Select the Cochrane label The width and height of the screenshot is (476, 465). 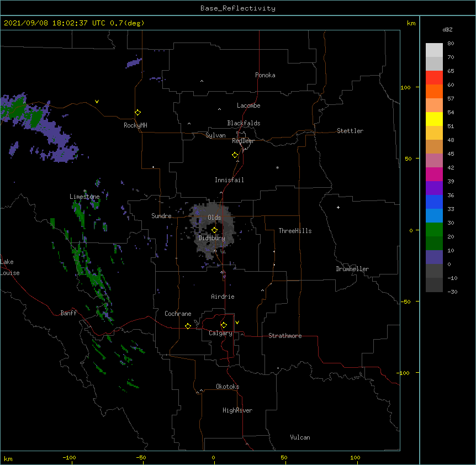point(178,314)
